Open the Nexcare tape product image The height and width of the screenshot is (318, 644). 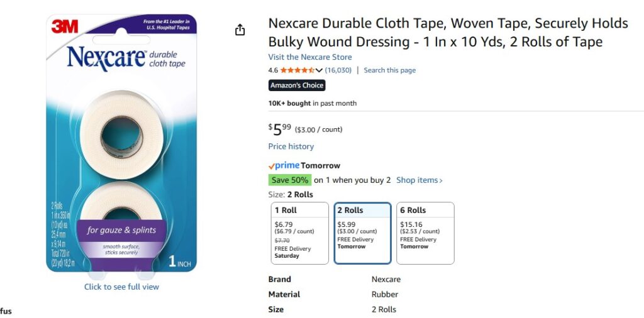coord(121,145)
